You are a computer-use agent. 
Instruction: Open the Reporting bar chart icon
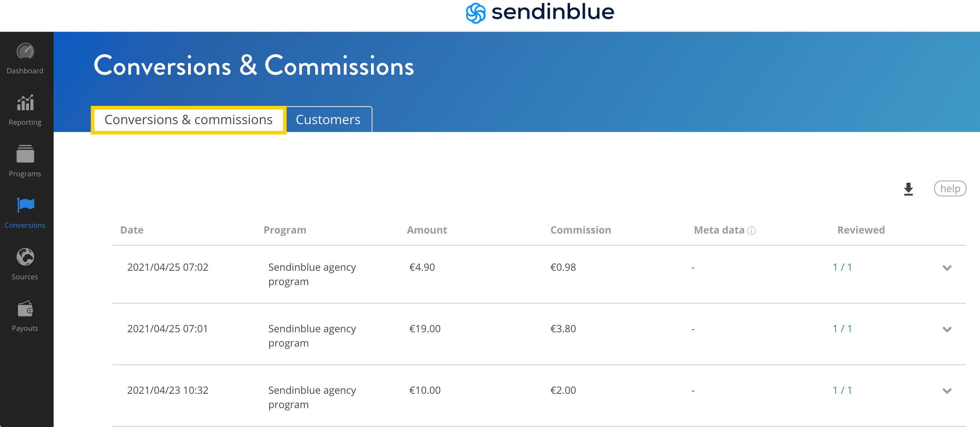pos(25,102)
